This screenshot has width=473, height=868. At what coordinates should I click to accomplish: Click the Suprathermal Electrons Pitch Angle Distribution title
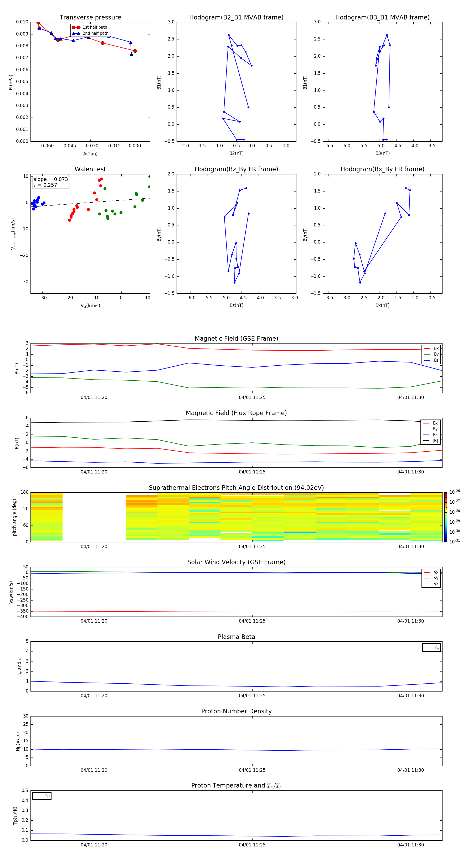(x=236, y=488)
